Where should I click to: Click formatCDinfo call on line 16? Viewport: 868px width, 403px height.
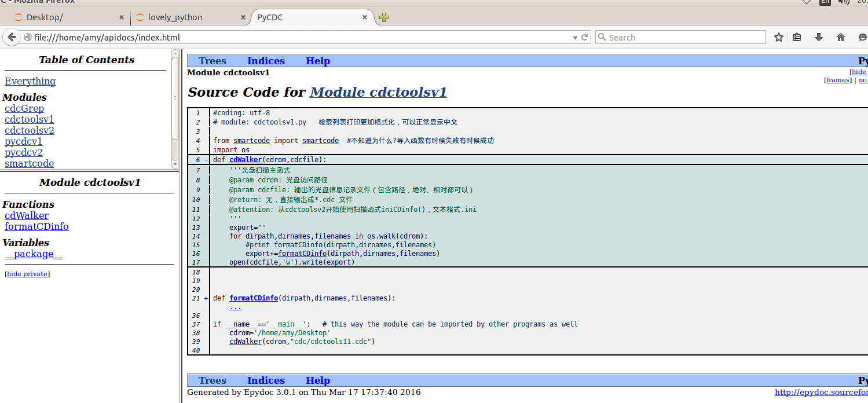(303, 254)
